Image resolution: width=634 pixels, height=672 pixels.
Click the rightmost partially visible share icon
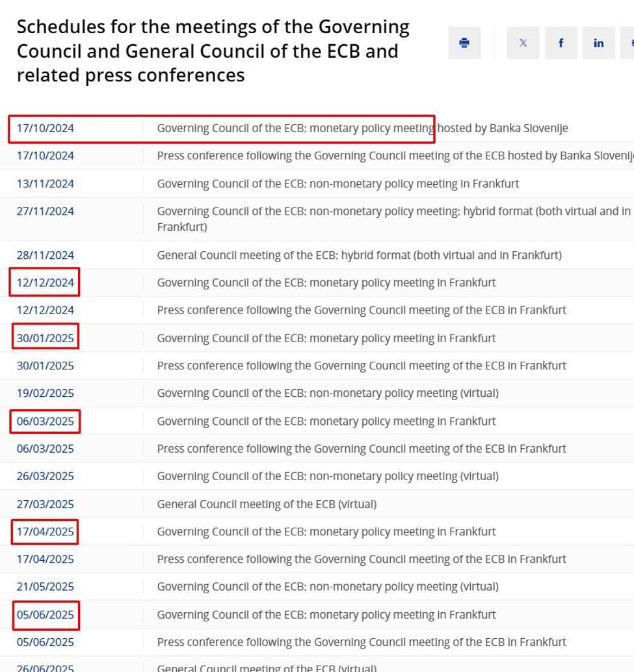pos(631,42)
